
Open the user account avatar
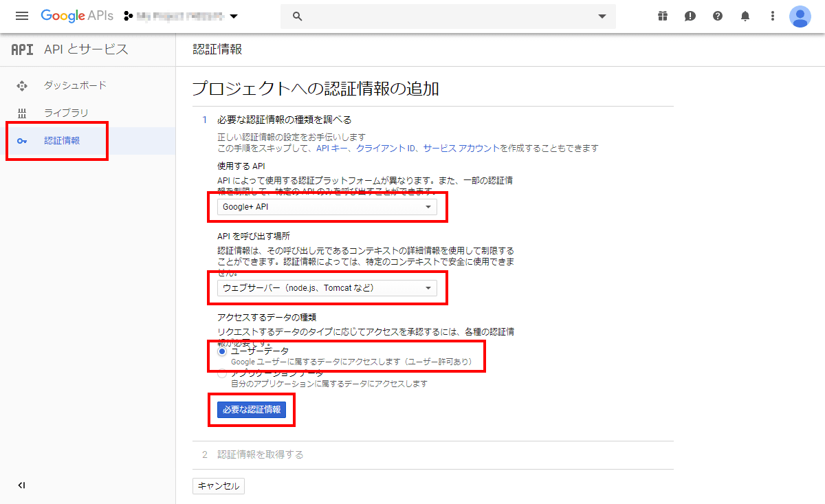800,16
